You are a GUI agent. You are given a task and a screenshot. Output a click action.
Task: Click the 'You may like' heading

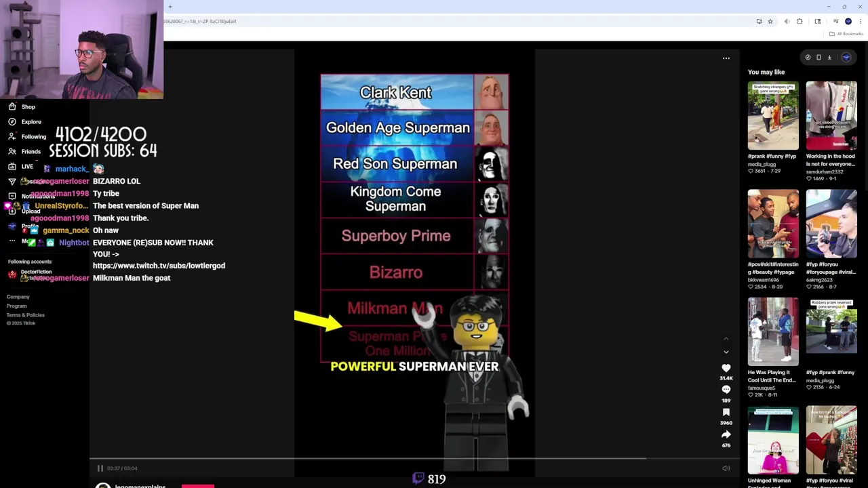766,72
